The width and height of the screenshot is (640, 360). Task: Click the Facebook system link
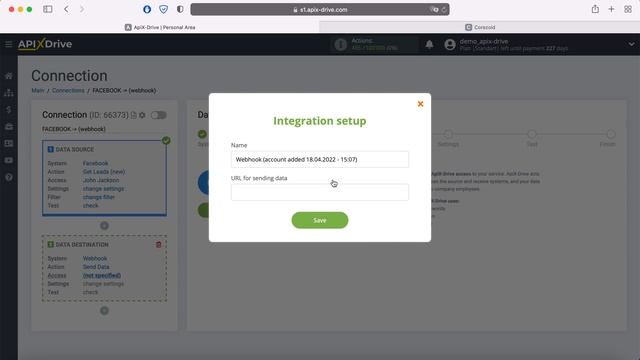pyautogui.click(x=96, y=163)
